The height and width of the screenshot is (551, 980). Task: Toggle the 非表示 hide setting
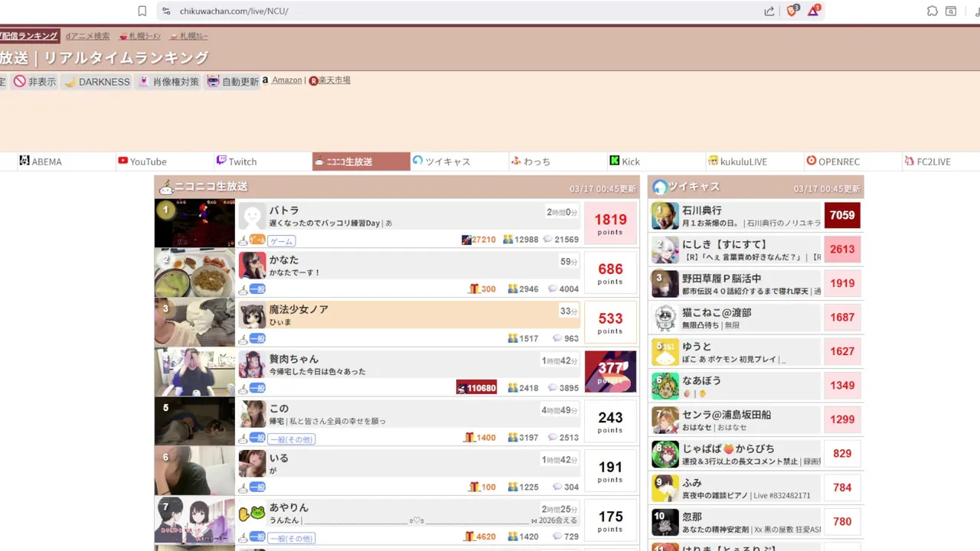coord(35,81)
